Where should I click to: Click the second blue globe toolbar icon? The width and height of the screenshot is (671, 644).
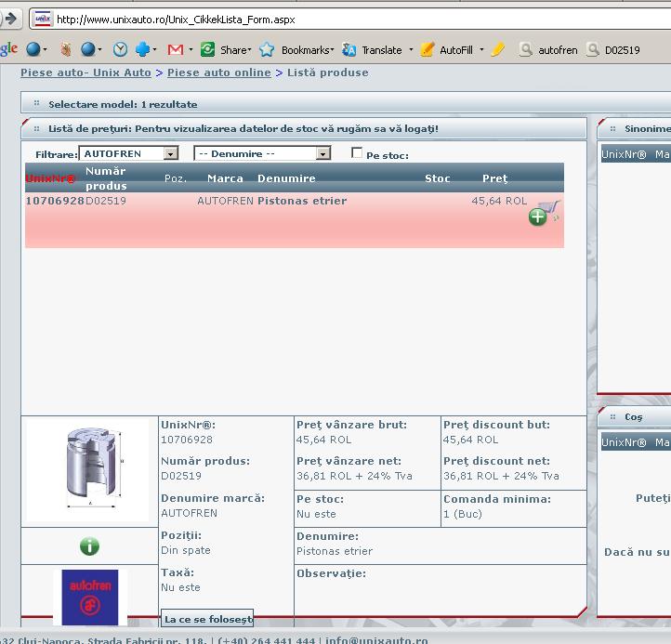tap(88, 49)
